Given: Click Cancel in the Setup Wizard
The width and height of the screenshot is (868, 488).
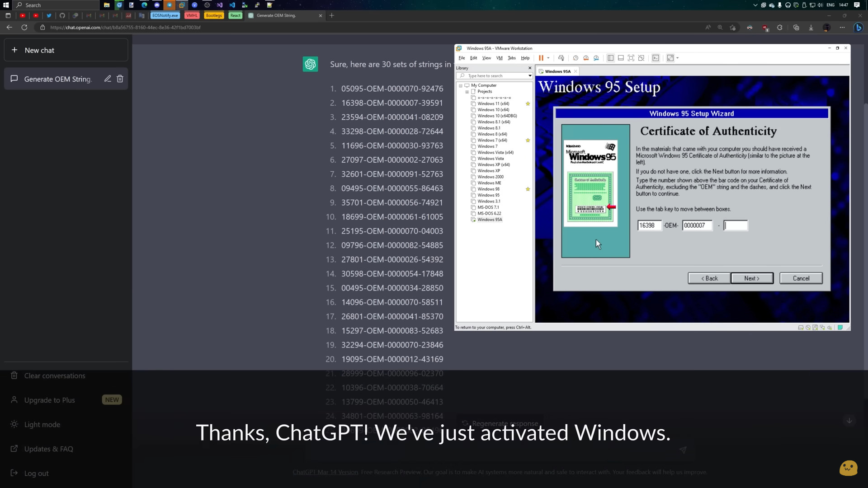Looking at the screenshot, I should pyautogui.click(x=801, y=278).
